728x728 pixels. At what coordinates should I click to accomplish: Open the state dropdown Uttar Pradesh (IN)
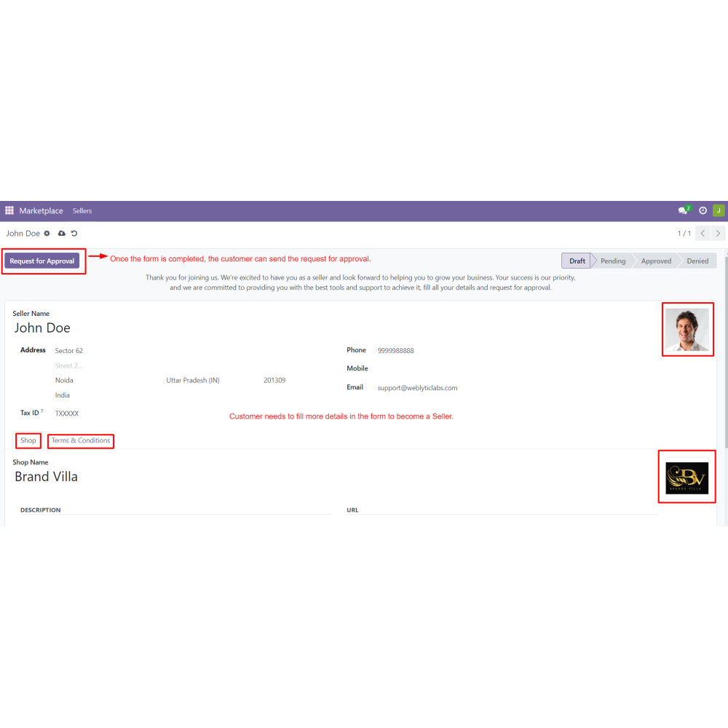click(x=193, y=380)
